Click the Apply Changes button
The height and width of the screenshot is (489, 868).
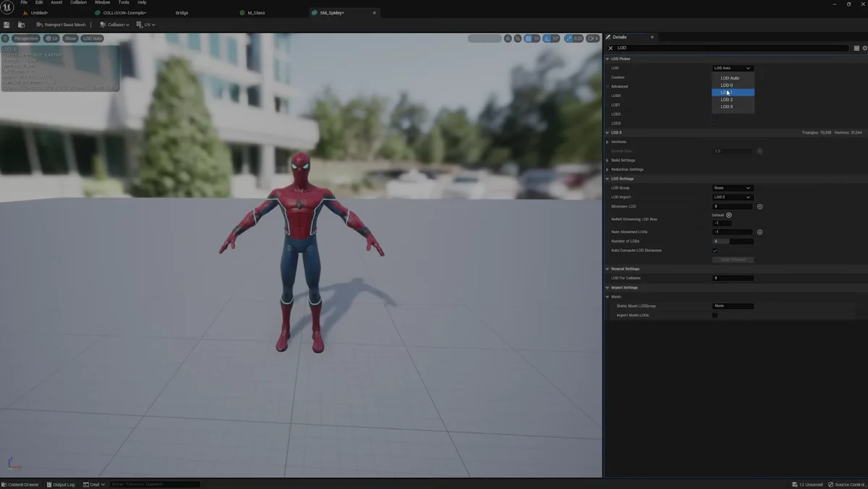(x=733, y=260)
